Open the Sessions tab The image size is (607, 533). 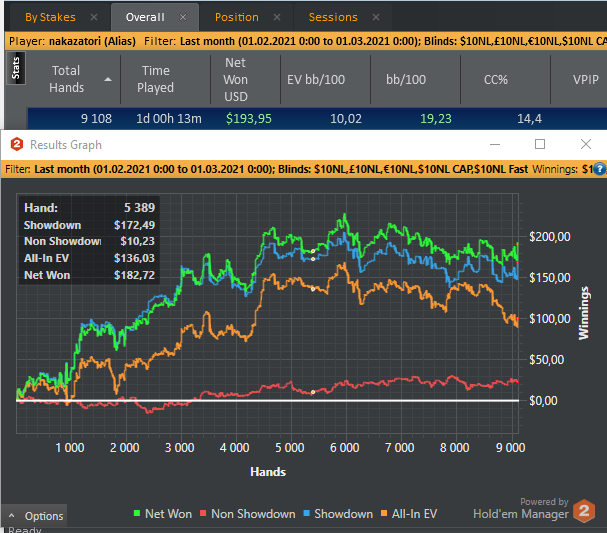click(x=333, y=17)
